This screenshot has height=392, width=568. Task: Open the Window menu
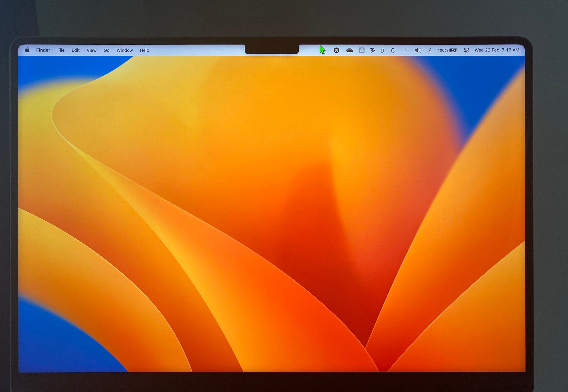pyautogui.click(x=124, y=50)
